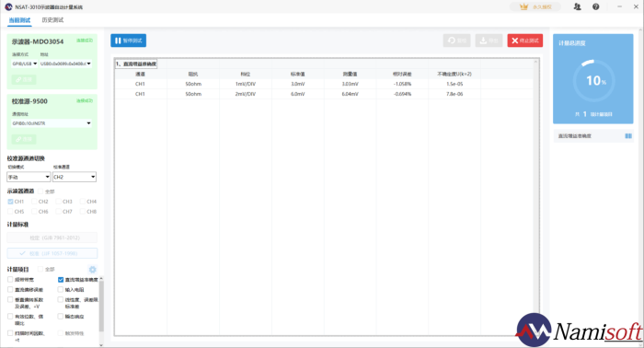Open the oscilloscope USB0 address dropdown
The height and width of the screenshot is (348, 644).
[65, 64]
